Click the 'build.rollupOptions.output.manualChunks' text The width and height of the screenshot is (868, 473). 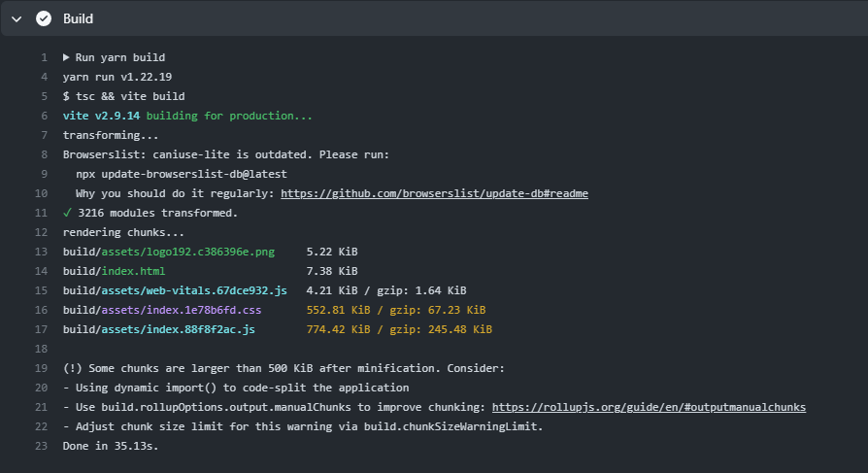click(226, 407)
